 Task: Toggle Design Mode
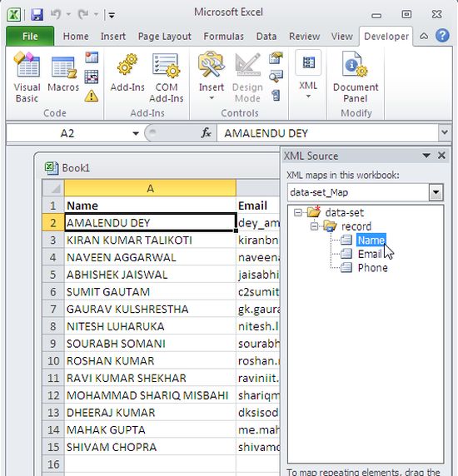point(247,77)
